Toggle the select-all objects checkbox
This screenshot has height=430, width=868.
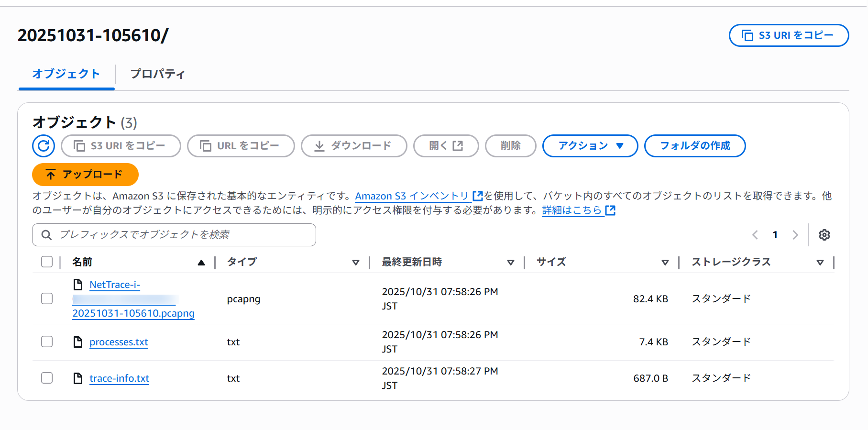pos(47,262)
